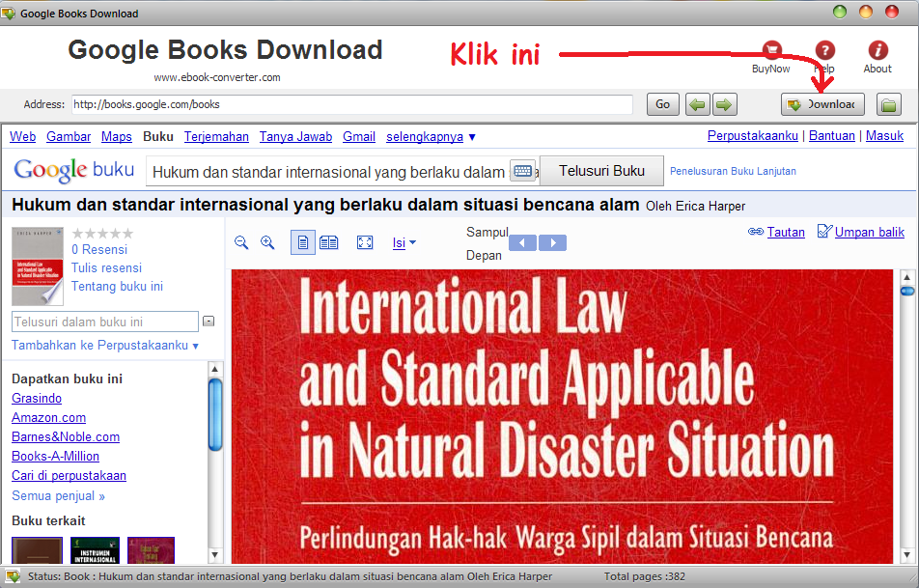Click the Masuk sign-in link

pyautogui.click(x=884, y=135)
